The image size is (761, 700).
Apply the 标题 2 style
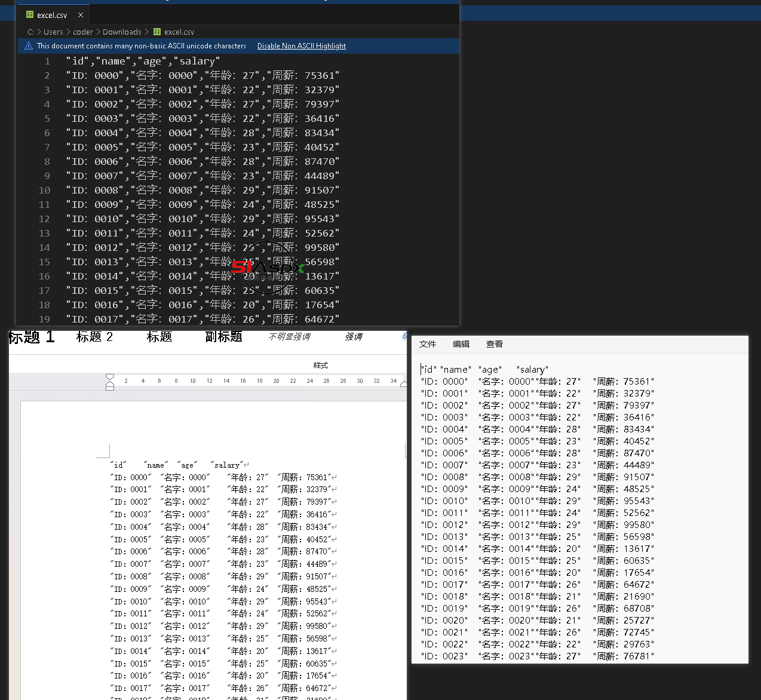click(94, 337)
